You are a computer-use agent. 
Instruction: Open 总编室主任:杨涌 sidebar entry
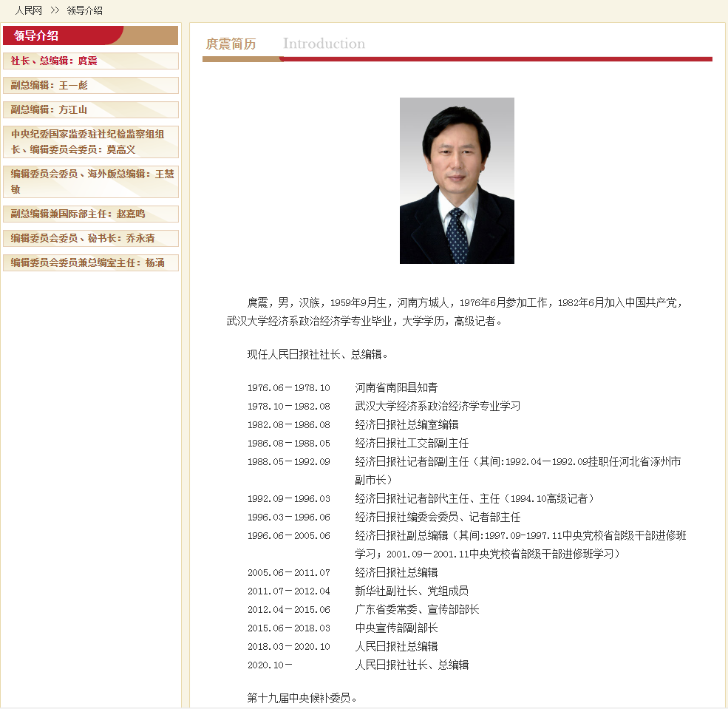point(90,263)
